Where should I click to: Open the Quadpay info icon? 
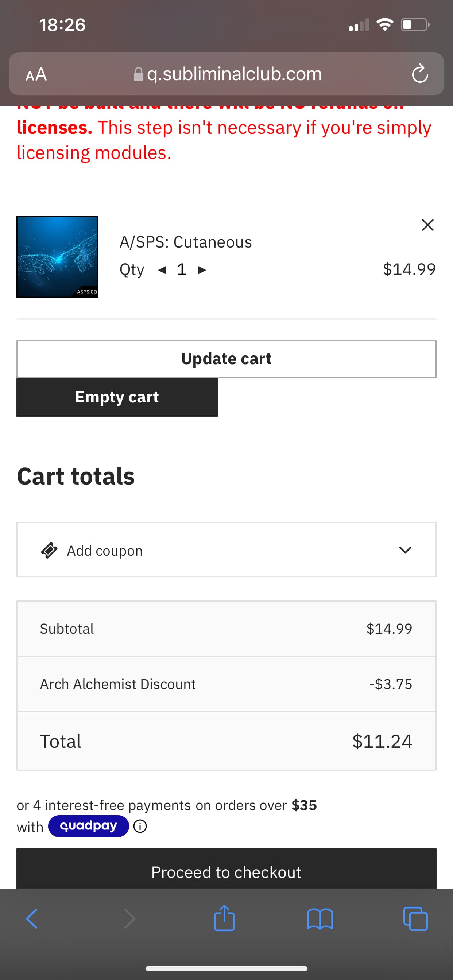140,826
